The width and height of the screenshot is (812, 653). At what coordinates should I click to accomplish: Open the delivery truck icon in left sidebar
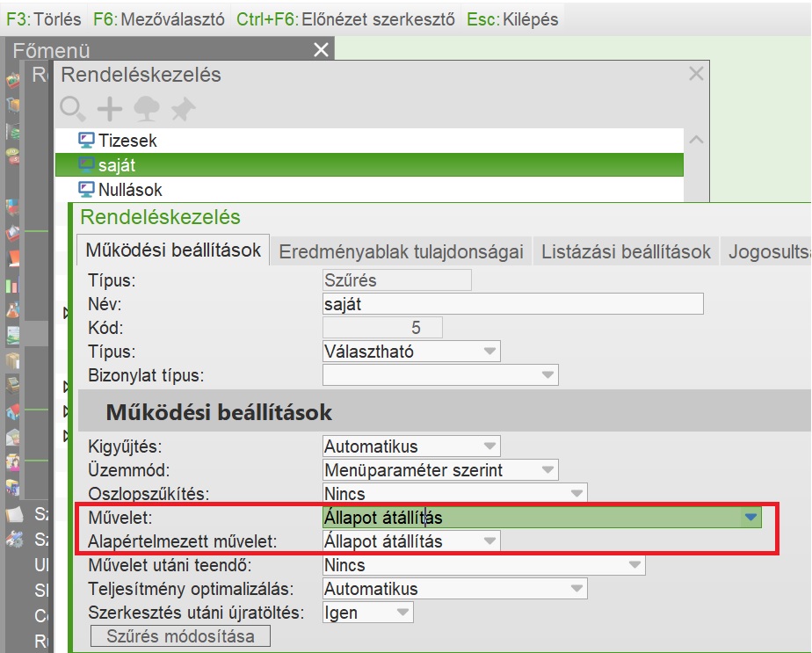click(12, 487)
